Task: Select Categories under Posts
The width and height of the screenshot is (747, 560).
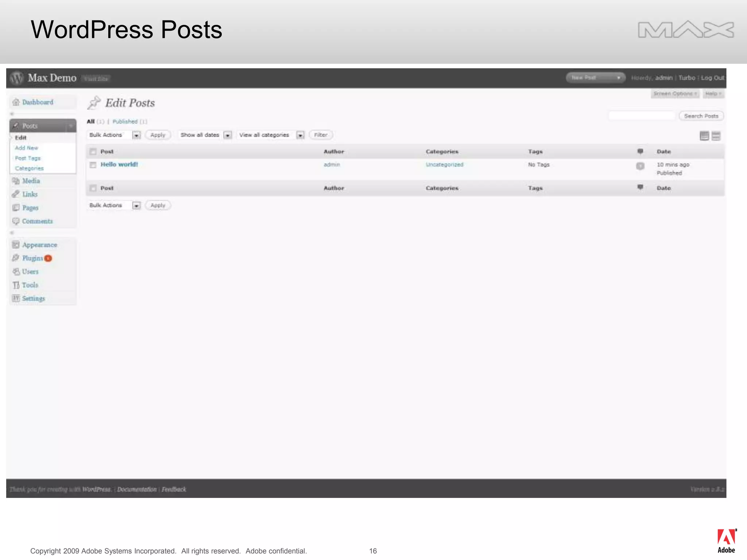Action: [x=29, y=168]
